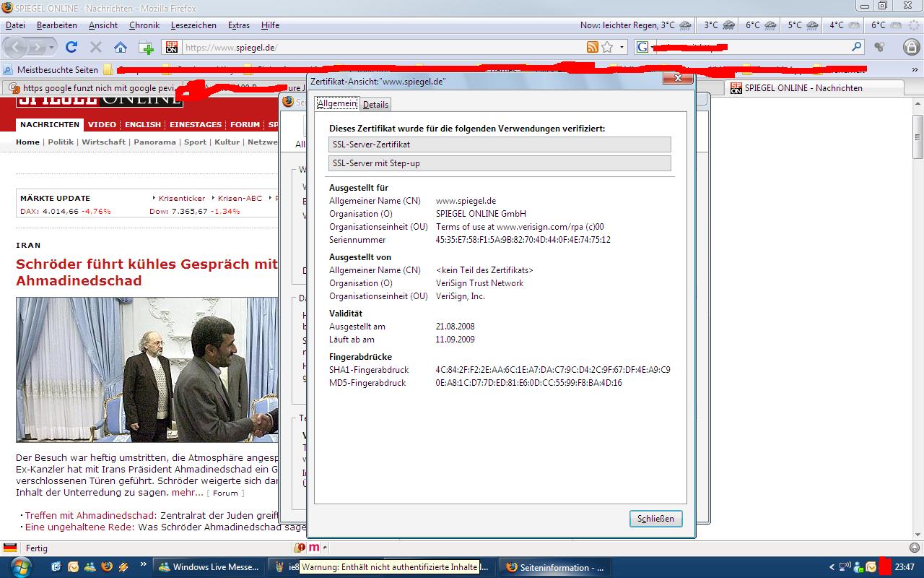924x578 pixels.
Task: Open the Ansicht menu
Action: 103,25
